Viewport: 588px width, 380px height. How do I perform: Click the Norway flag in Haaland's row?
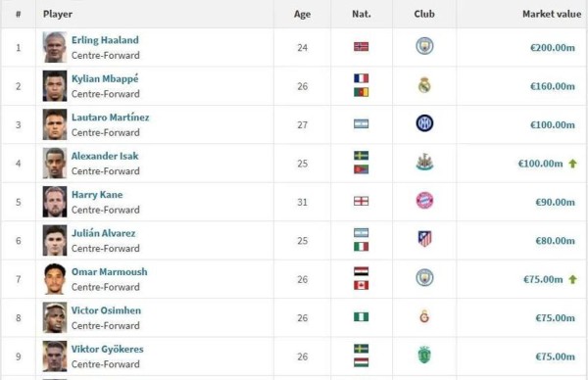[x=361, y=46]
